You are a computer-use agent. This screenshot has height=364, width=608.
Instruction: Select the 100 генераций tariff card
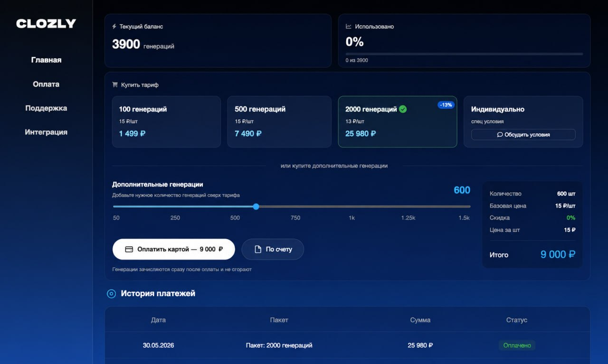[x=166, y=121]
